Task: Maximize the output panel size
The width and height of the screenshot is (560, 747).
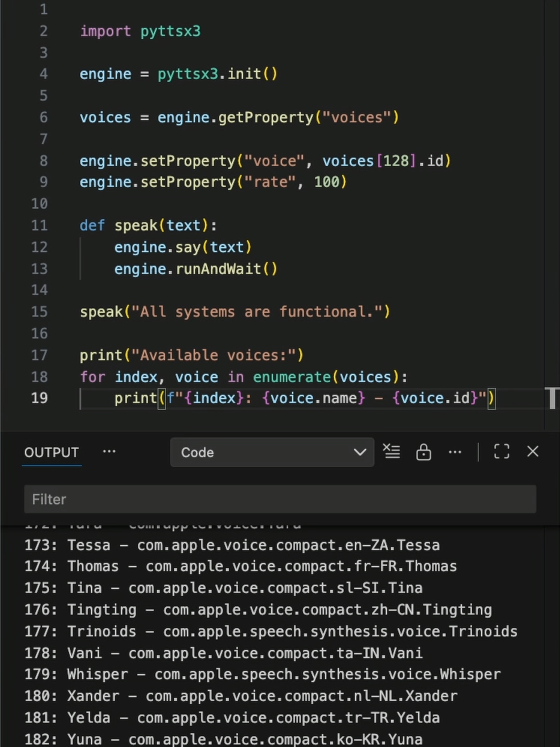Action: tap(501, 452)
